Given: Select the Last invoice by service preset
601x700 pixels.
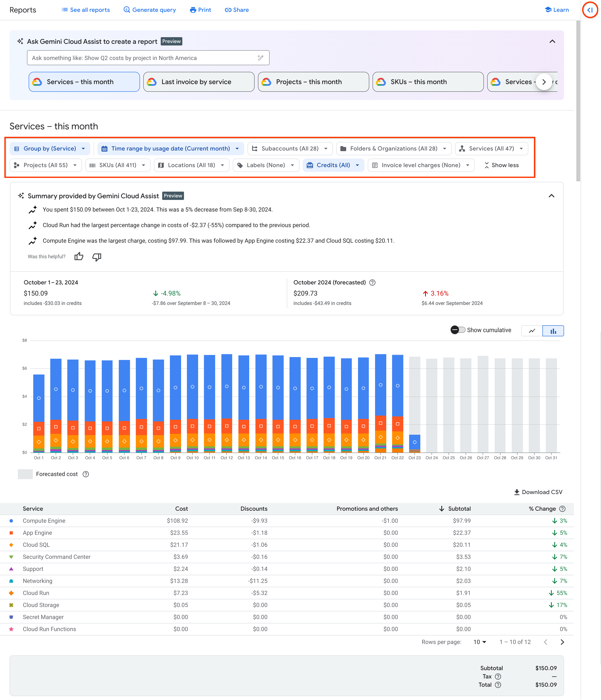Looking at the screenshot, I should pos(199,82).
